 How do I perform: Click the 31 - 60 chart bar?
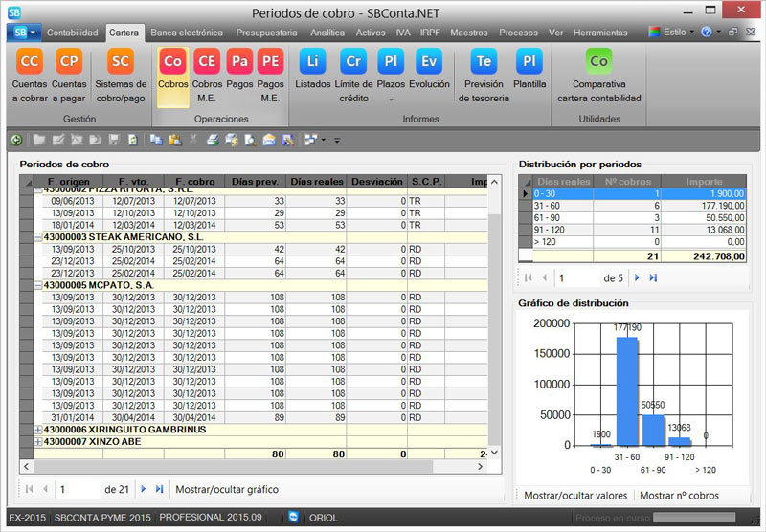[627, 390]
